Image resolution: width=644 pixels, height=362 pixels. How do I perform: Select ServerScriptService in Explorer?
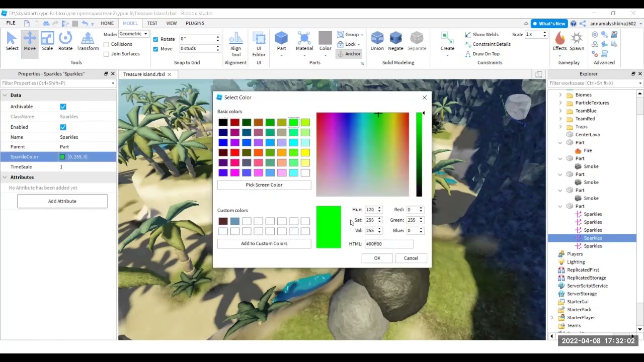click(x=587, y=286)
